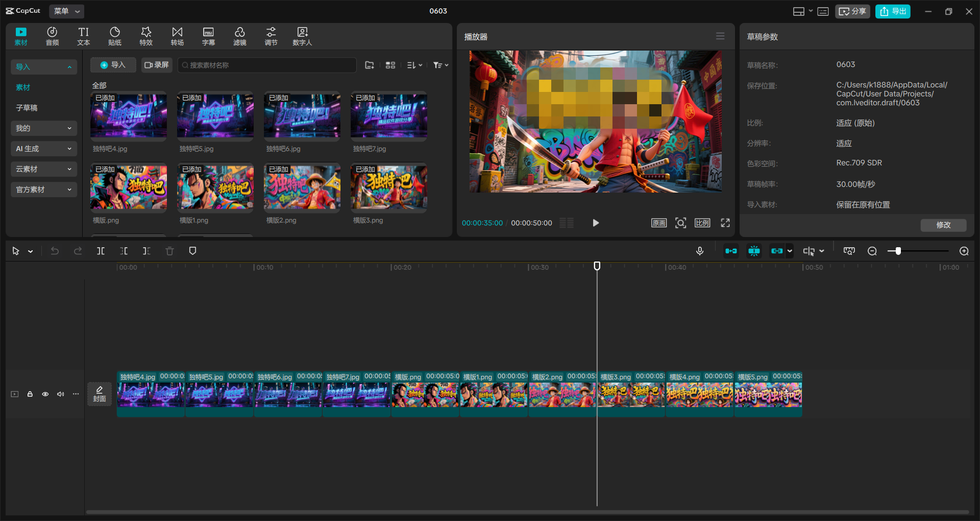The width and height of the screenshot is (980, 521).
Task: Open the player panel menu icon
Action: (x=720, y=36)
